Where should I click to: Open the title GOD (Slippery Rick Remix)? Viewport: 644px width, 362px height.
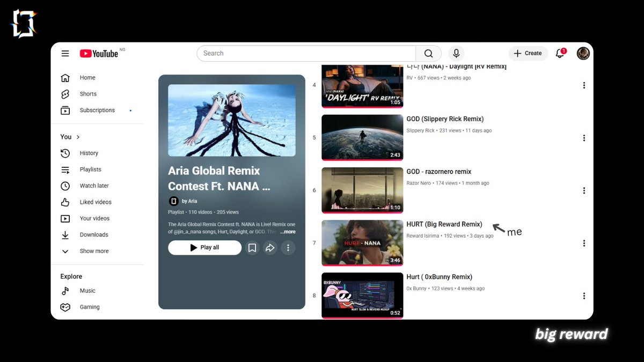(x=445, y=119)
